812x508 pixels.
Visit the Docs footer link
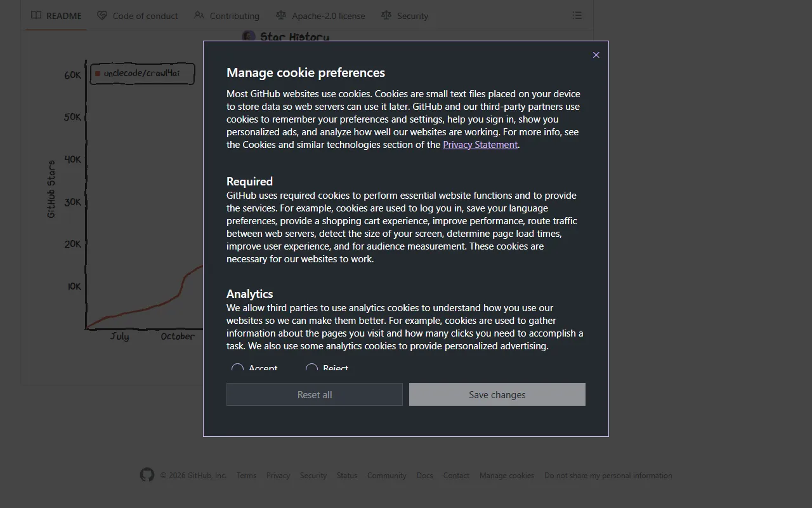coord(424,476)
